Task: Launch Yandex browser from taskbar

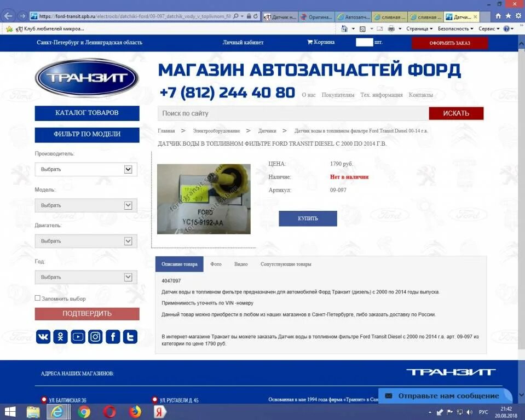Action: point(160,412)
